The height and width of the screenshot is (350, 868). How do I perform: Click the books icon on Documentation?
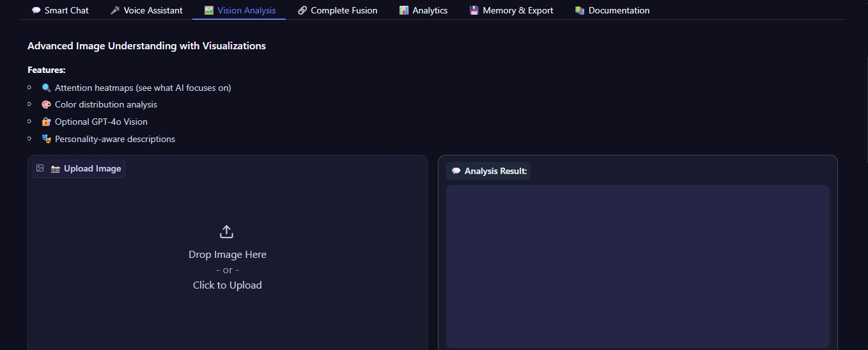pos(580,10)
